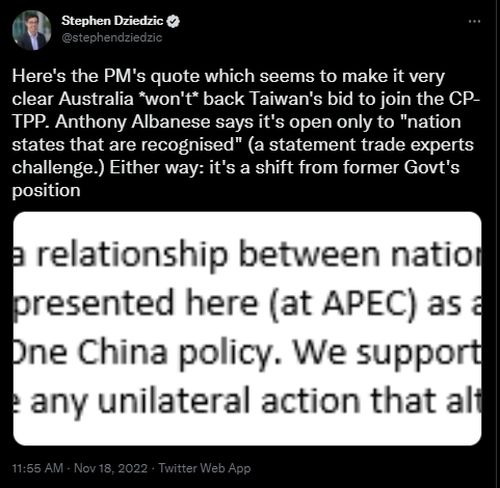Image resolution: width=500 pixels, height=488 pixels.
Task: Open Stephen Dziedzic's profile avatar
Action: point(32,30)
